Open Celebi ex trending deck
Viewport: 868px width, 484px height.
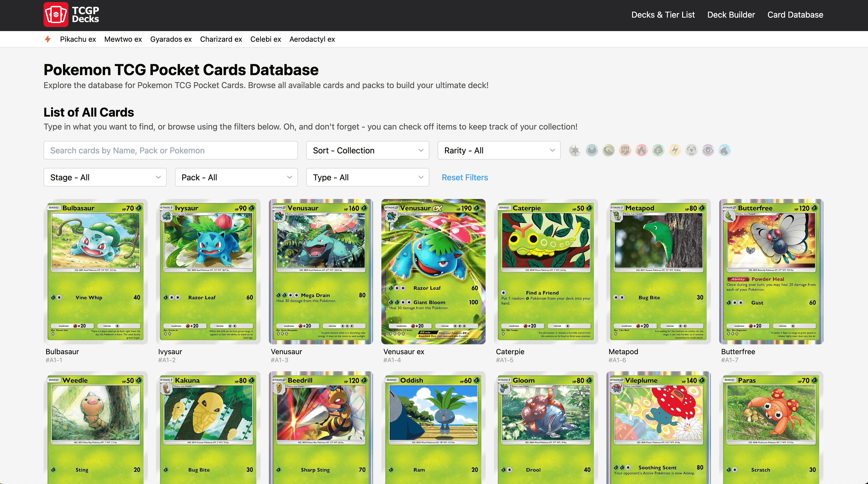265,39
